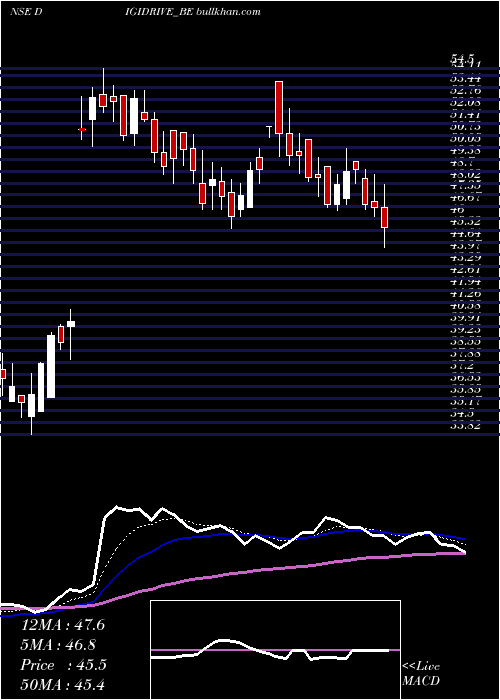Click the 49.38 price axis label
The height and width of the screenshot is (700, 500).
[465, 151]
